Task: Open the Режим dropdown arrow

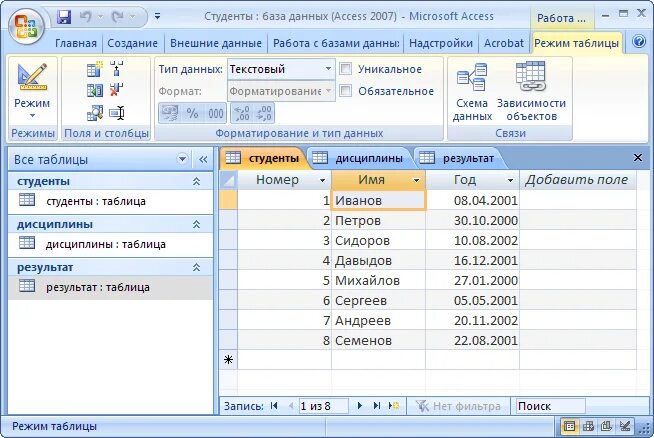Action: point(32,116)
